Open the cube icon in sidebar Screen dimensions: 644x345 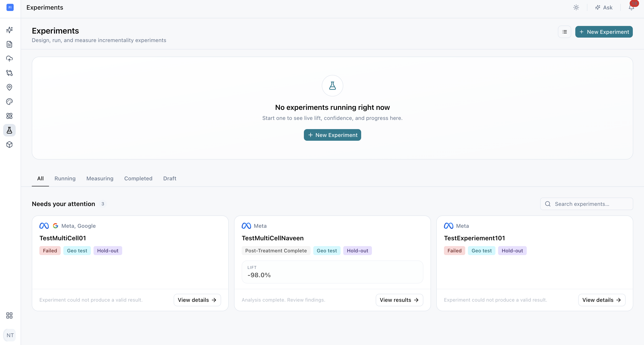click(x=9, y=145)
